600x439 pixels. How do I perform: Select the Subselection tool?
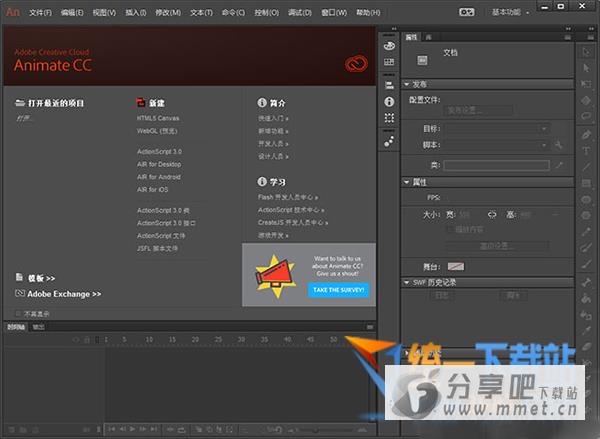tap(586, 68)
